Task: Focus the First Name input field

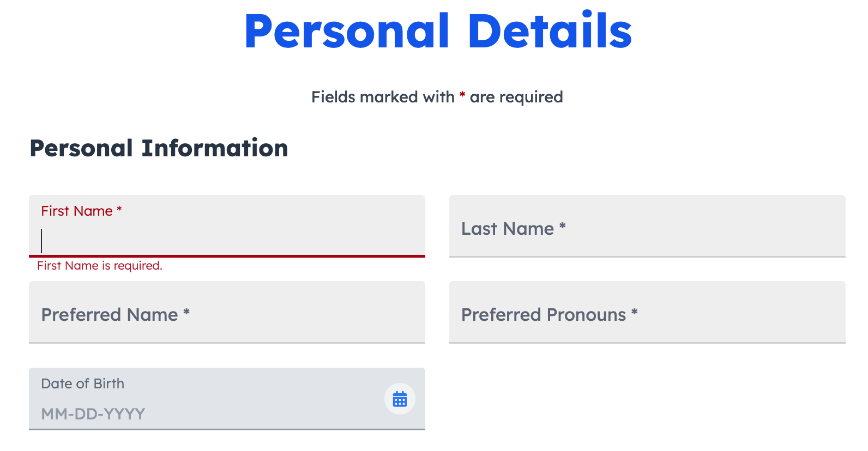Action: point(227,226)
